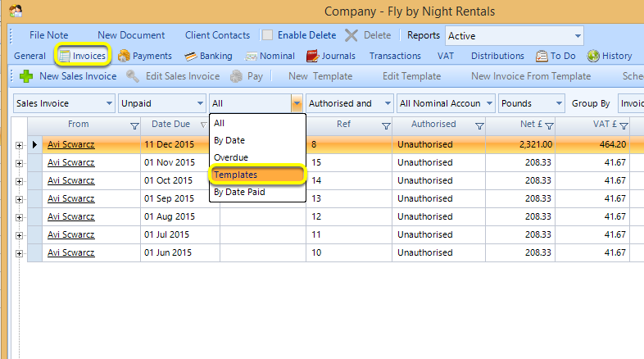The image size is (644, 359).
Task: Switch to the Transactions tab
Action: click(x=395, y=56)
